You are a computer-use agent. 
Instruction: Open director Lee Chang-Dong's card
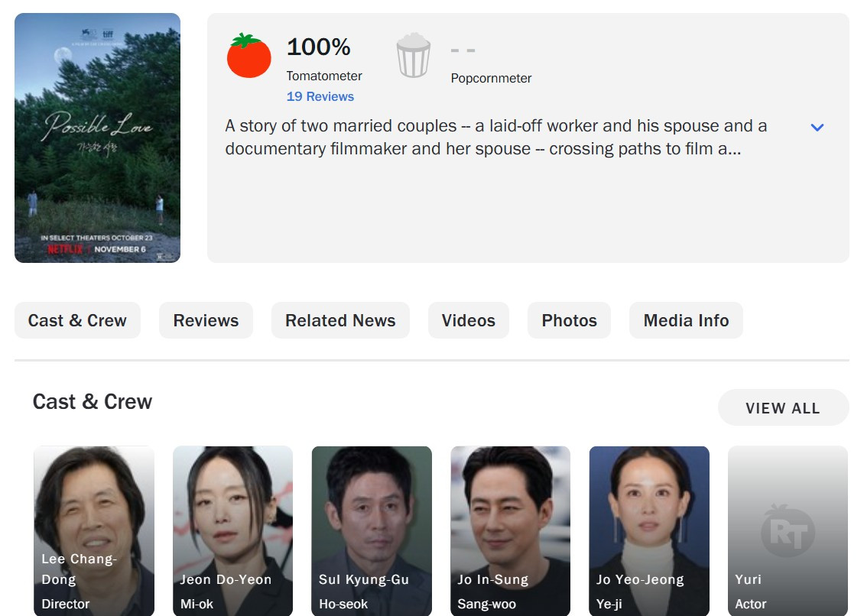pos(94,531)
